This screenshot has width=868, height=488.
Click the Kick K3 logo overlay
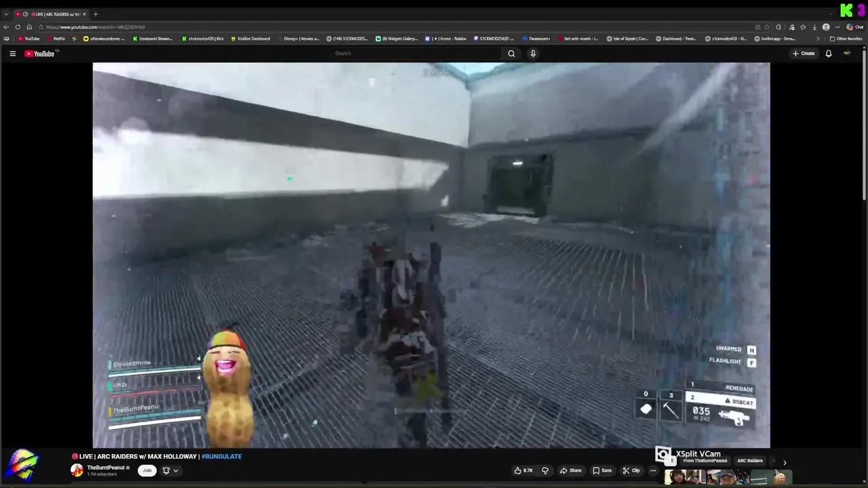pos(852,10)
